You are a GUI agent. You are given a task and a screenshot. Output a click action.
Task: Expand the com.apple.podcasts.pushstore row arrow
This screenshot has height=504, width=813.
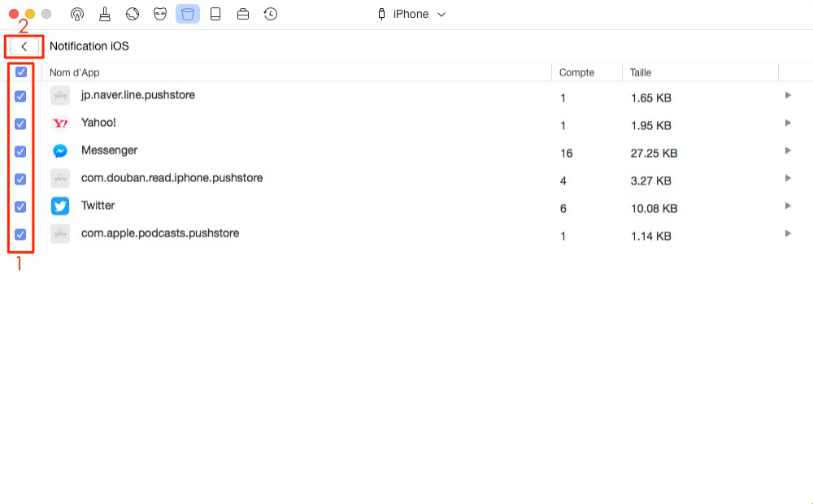point(788,233)
